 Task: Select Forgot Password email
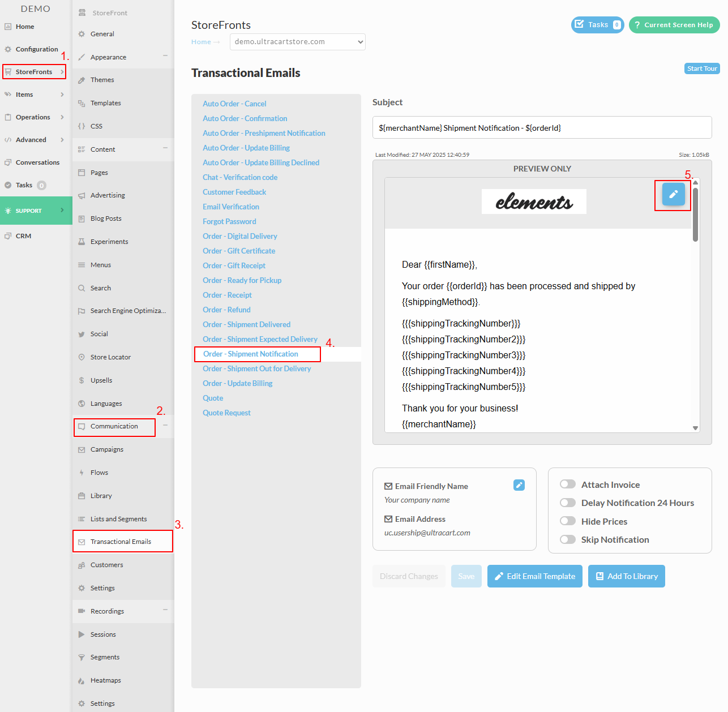[x=229, y=221]
